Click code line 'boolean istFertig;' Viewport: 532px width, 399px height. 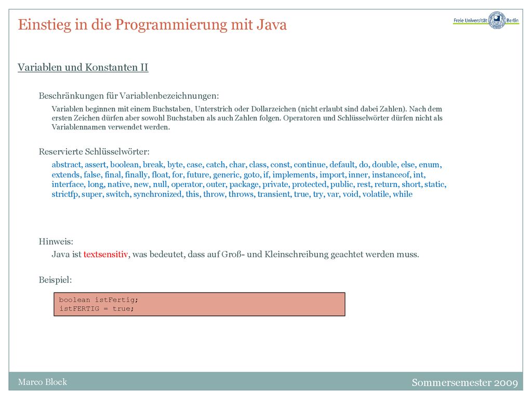click(98, 300)
